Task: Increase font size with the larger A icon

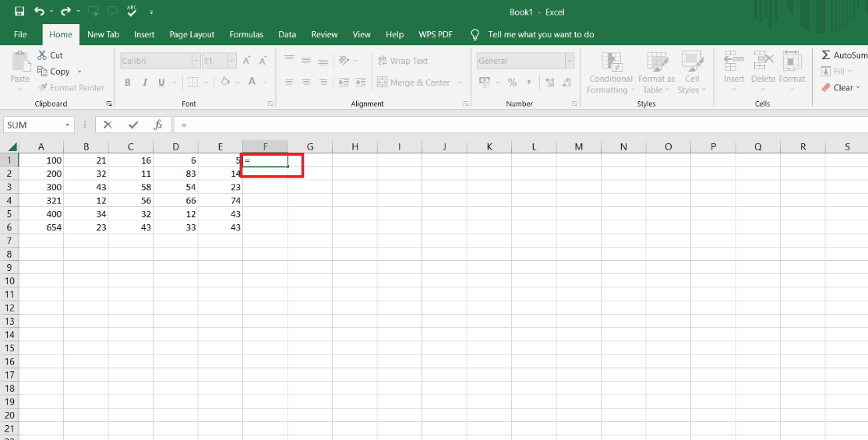Action: click(x=247, y=61)
